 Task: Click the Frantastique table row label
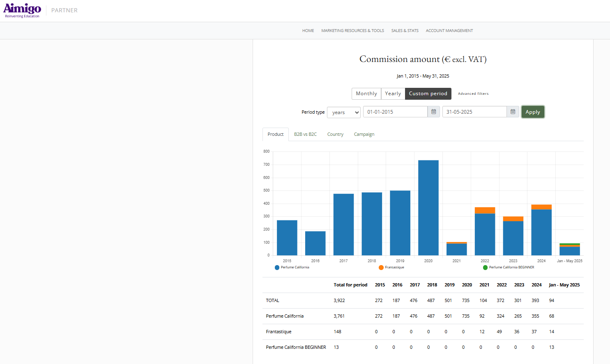279,332
